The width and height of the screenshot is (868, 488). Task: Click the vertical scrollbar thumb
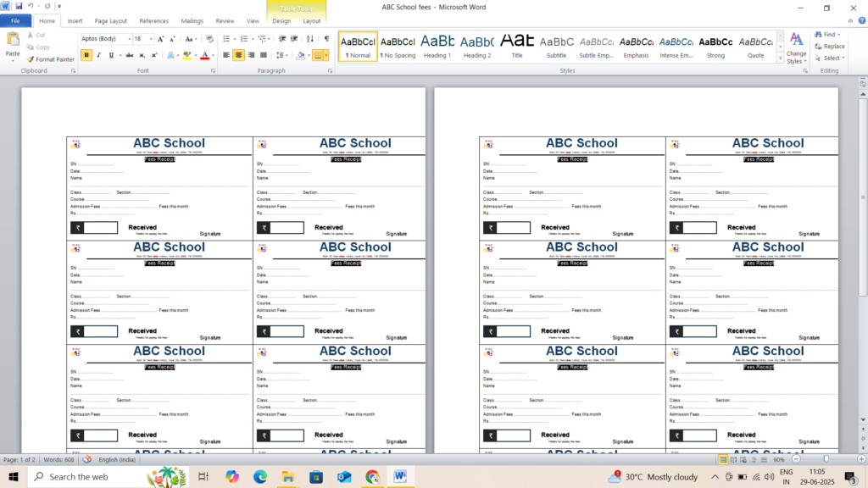862,197
